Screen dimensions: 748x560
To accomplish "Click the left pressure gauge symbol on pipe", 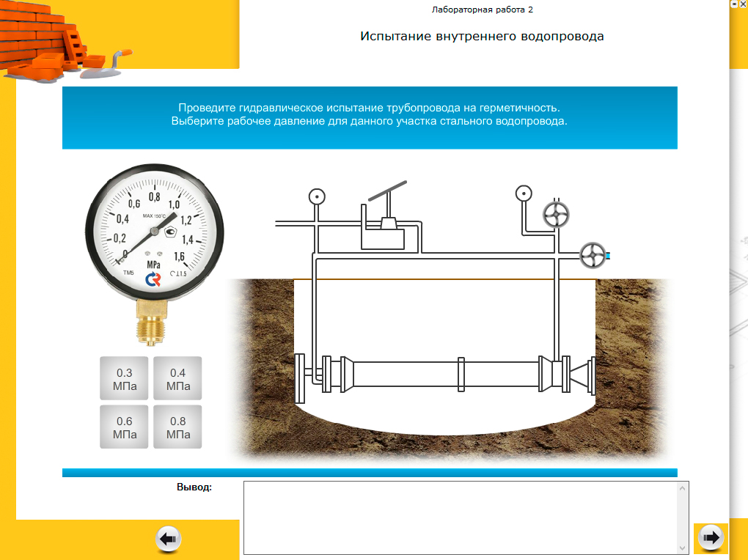I will pyautogui.click(x=317, y=196).
